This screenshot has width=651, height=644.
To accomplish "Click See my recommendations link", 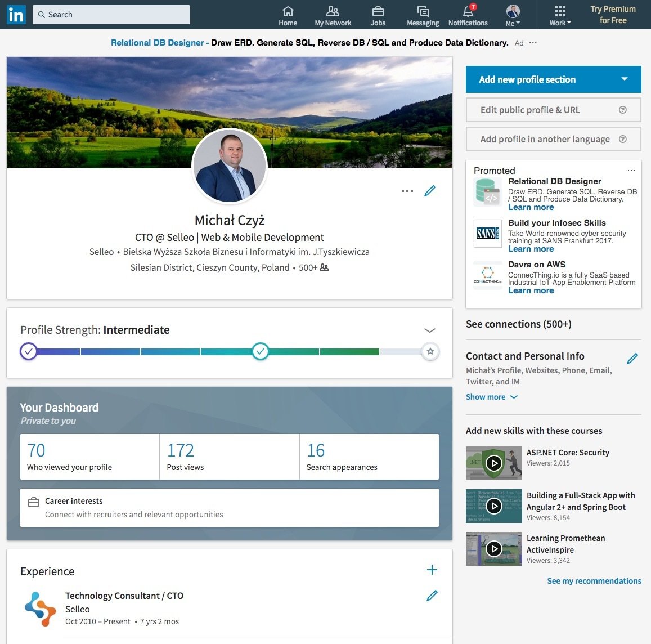I will pos(594,581).
